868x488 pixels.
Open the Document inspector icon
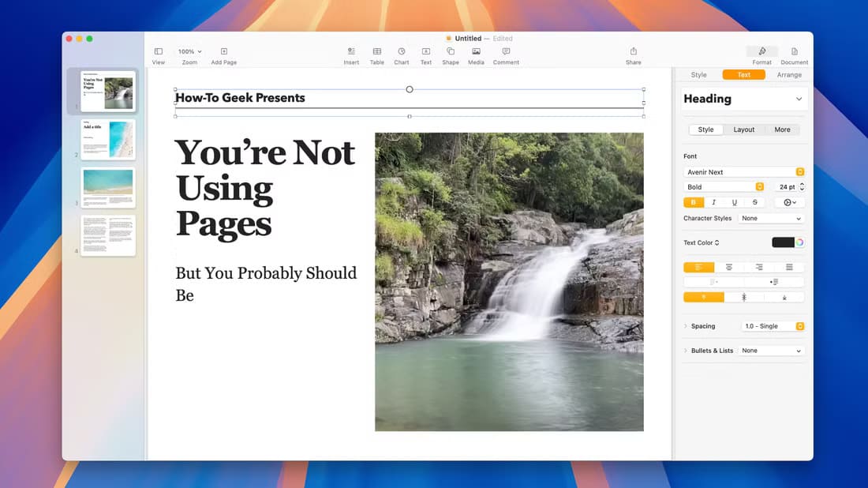tap(794, 51)
